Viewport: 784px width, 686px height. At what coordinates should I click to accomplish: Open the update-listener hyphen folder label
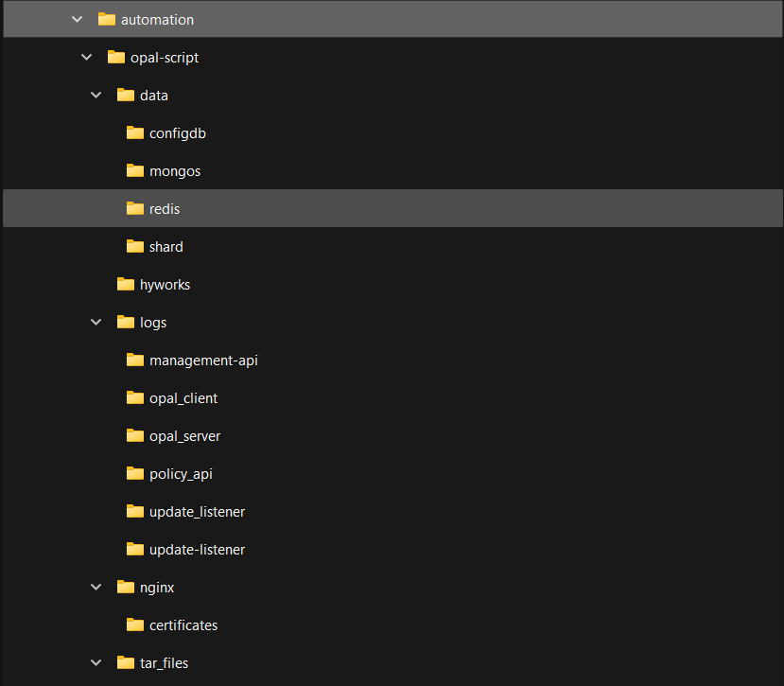pos(197,550)
